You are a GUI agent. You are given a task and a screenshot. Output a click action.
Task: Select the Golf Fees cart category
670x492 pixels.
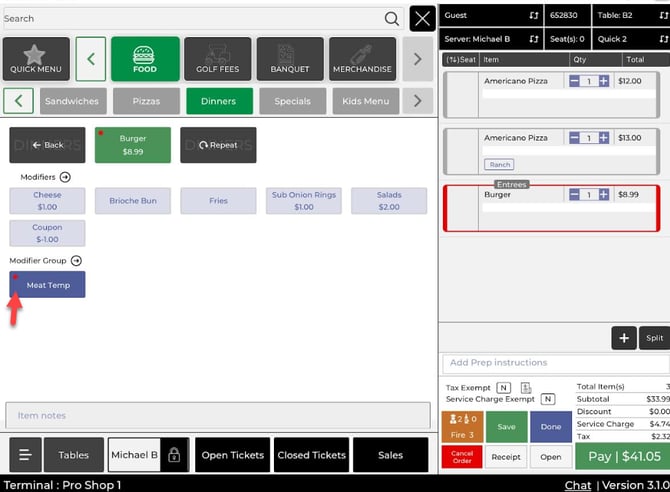219,59
